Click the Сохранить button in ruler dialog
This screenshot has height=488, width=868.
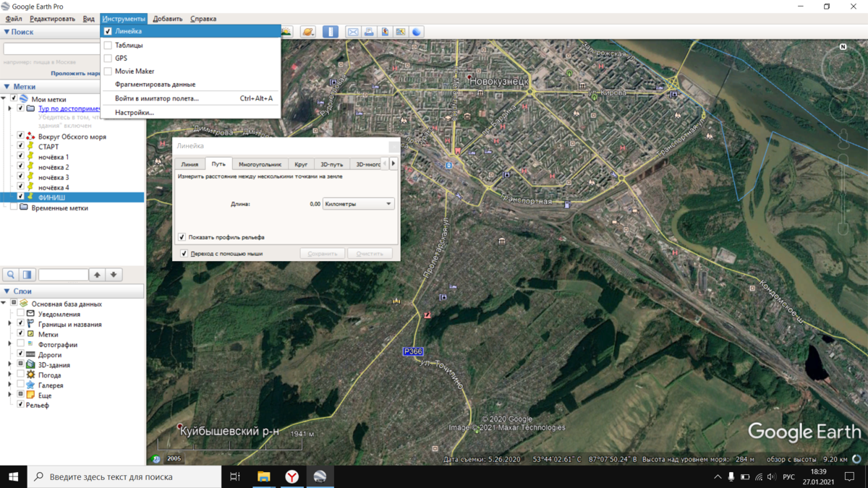[x=322, y=254]
